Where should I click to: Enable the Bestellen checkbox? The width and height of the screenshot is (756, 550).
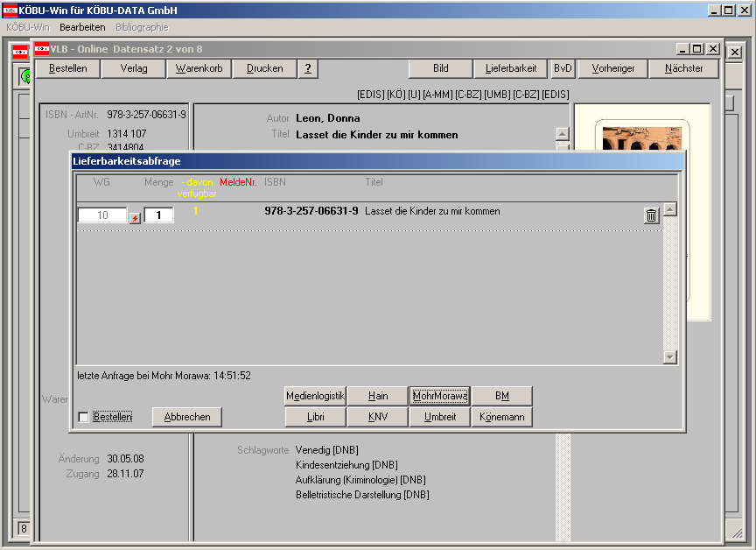(x=83, y=417)
